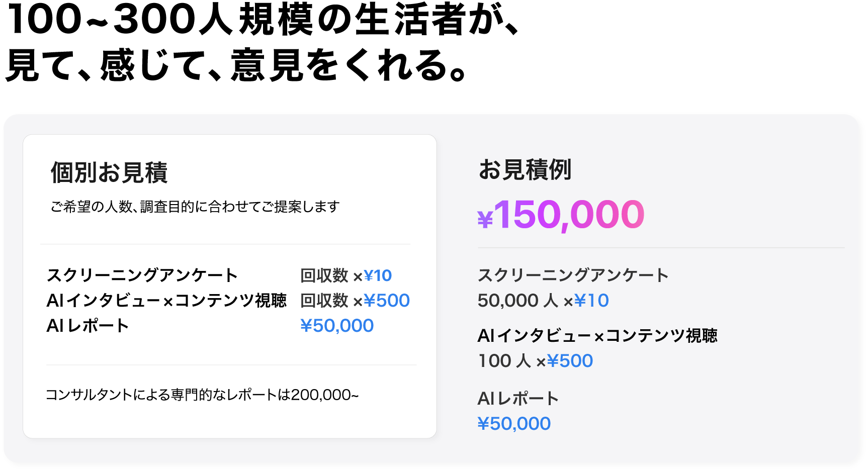This screenshot has width=868, height=472.
Task: Select スクリーニングアンケート in the 個別お見積 card
Action: [x=142, y=275]
